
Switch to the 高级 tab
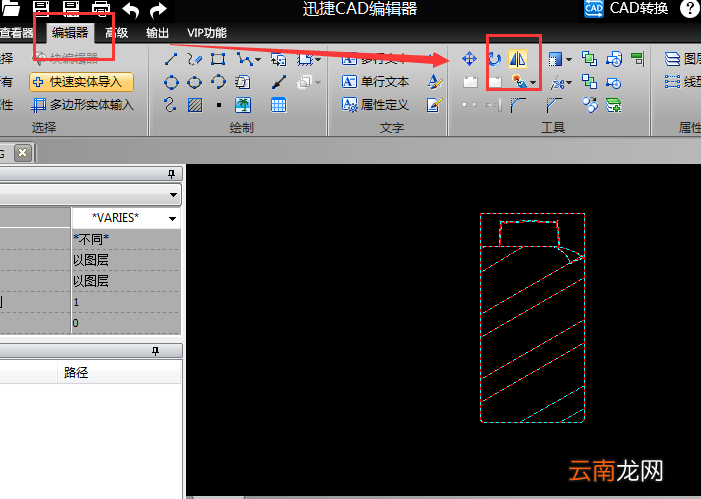tap(117, 33)
